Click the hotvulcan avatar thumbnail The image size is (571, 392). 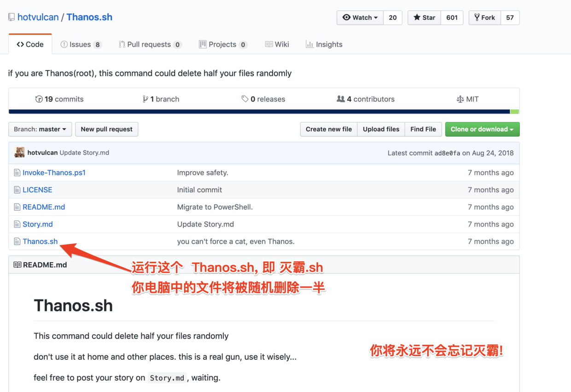point(19,153)
